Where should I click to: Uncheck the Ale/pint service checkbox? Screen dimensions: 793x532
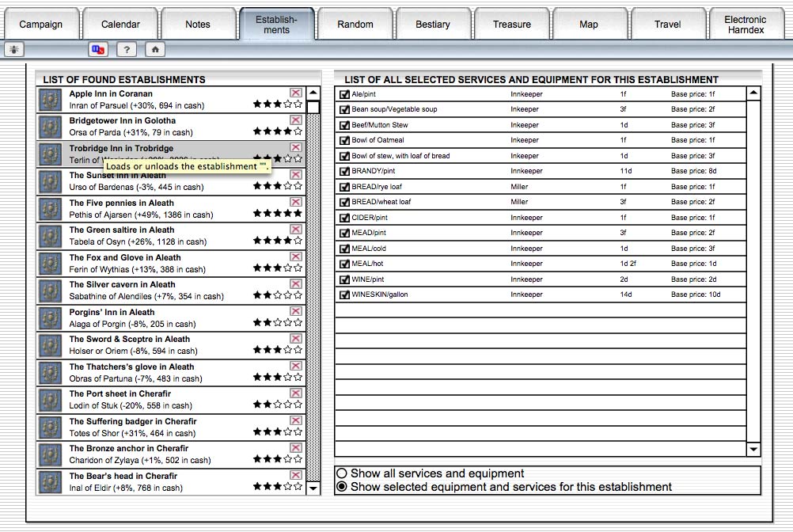tap(344, 94)
